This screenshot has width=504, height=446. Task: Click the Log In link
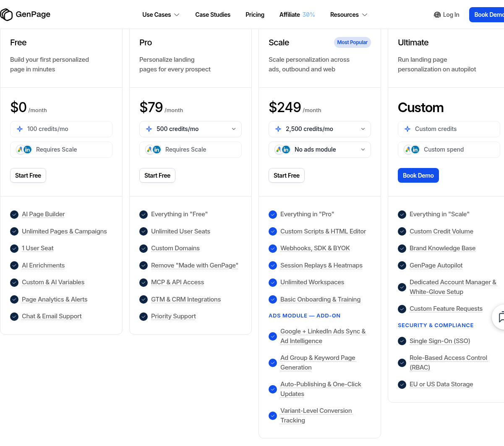[447, 15]
